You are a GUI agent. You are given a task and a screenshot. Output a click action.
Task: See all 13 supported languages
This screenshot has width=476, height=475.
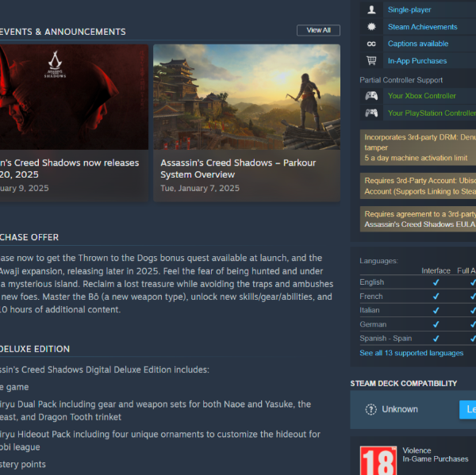tap(411, 353)
